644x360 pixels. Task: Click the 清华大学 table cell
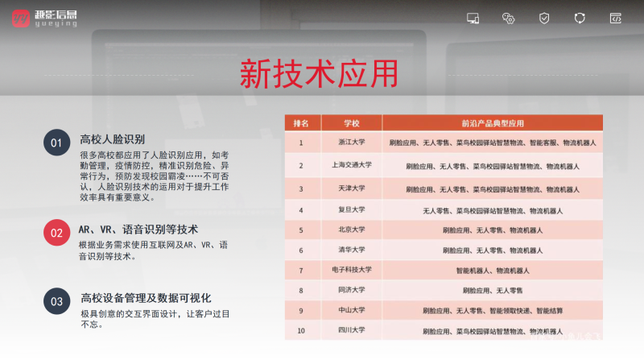point(352,250)
